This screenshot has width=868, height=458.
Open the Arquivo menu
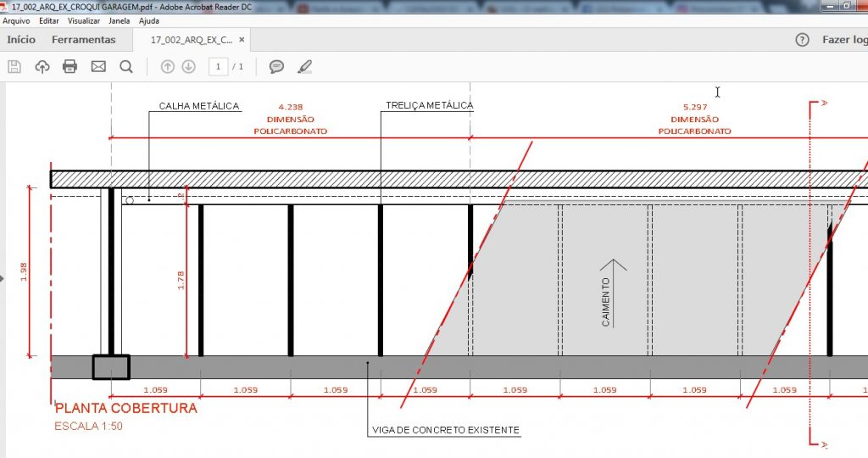coord(17,21)
